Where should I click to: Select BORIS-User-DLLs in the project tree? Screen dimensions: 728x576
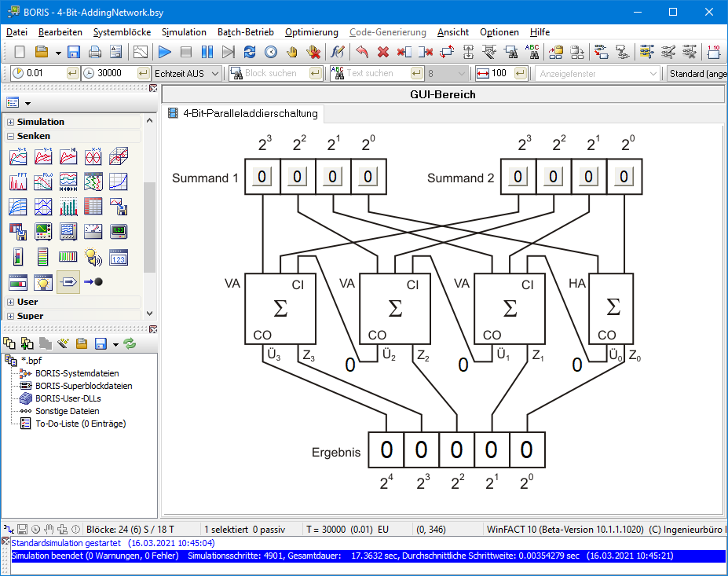tap(68, 398)
